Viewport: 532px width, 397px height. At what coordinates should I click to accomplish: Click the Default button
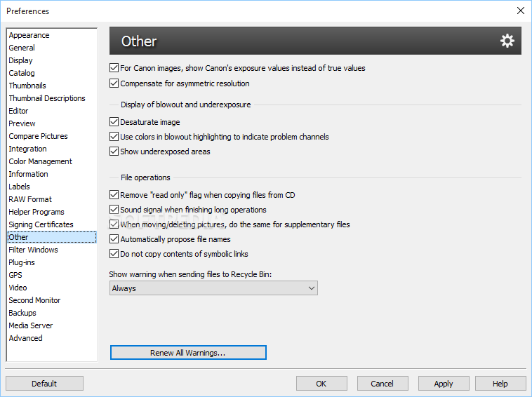pos(44,384)
